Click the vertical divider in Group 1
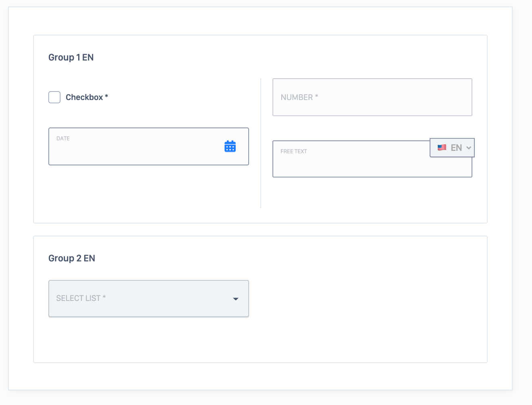Screen dimensions: 532x405 point(261,143)
